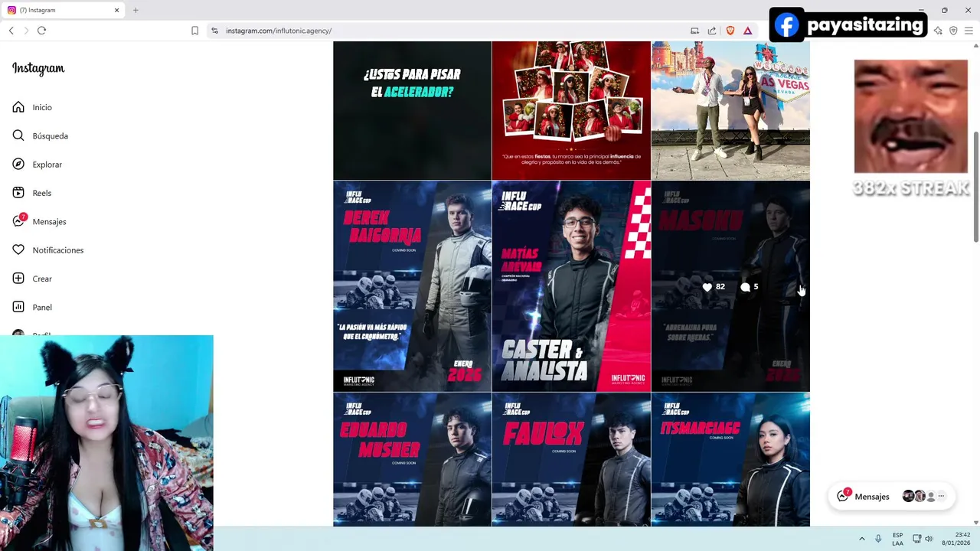Open the Panel chart icon
This screenshot has width=980, height=551.
pyautogui.click(x=18, y=307)
